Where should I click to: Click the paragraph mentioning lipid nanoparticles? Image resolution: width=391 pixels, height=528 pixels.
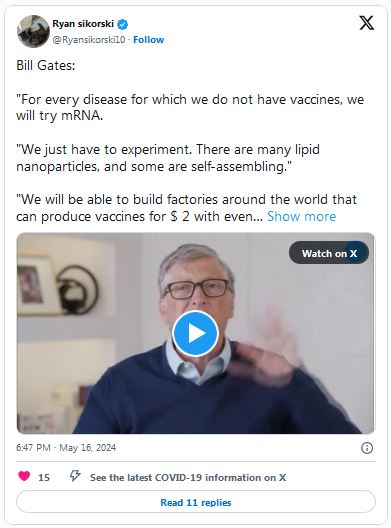click(168, 158)
